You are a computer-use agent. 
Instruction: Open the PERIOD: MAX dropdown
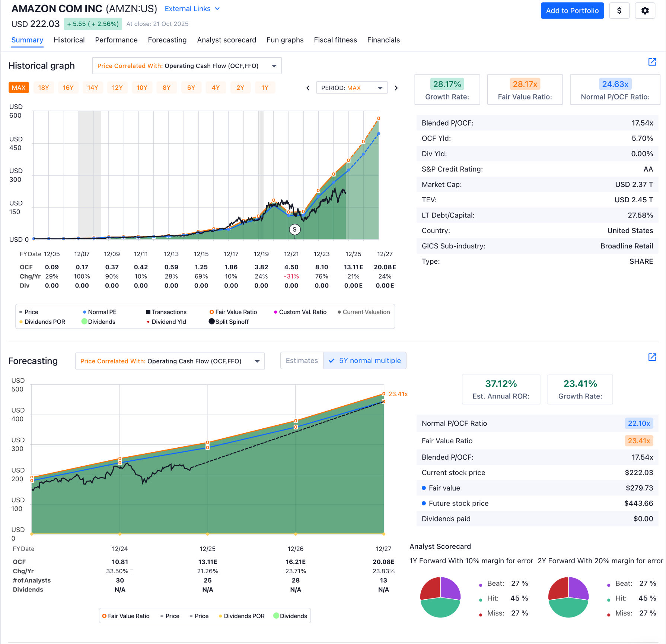(x=351, y=88)
